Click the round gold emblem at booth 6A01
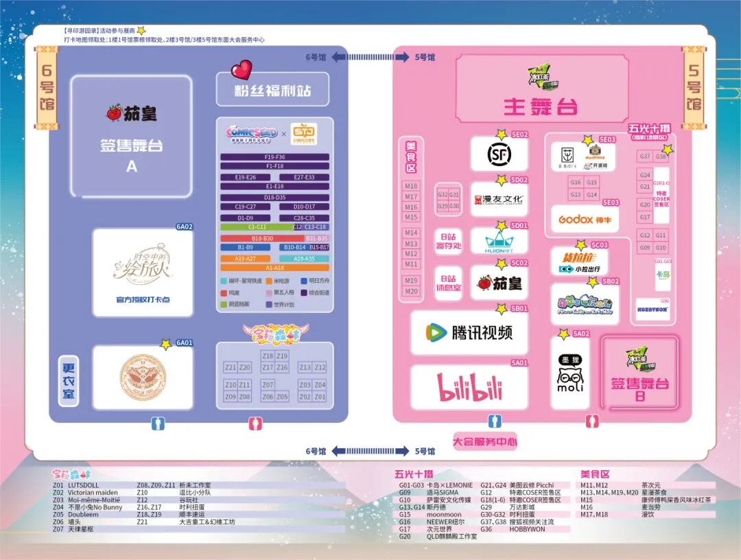 point(143,377)
